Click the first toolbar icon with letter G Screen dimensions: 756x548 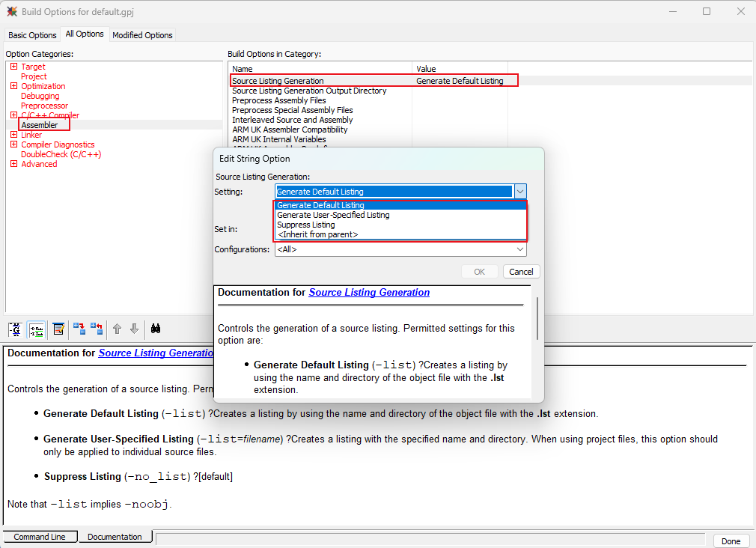pyautogui.click(x=15, y=329)
